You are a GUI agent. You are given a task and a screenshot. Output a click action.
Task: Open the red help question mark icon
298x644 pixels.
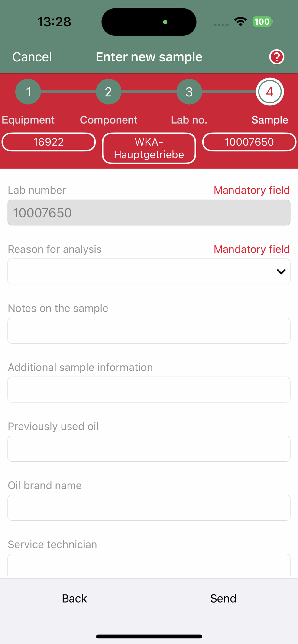pyautogui.click(x=276, y=57)
